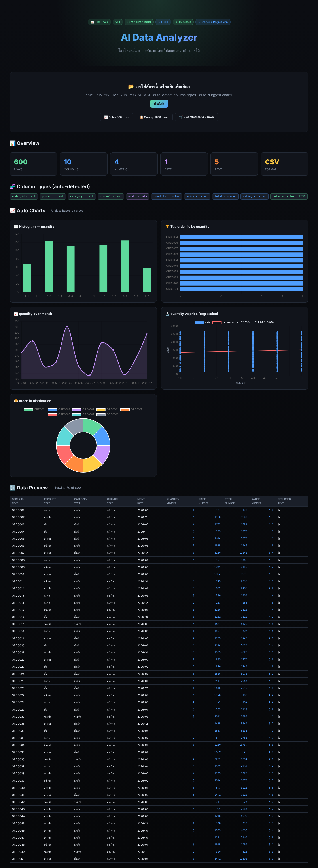Click the Data Tools badge
Screen dimensions: 318x868
click(99, 22)
